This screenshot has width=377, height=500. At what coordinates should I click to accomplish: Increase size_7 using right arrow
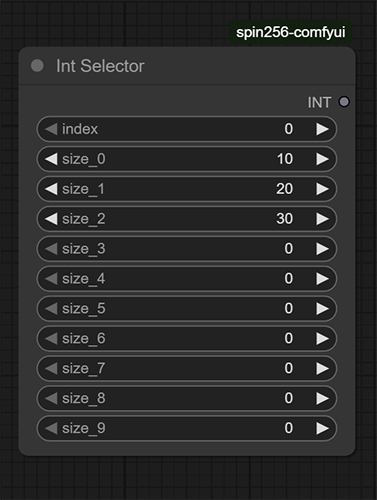(x=322, y=368)
